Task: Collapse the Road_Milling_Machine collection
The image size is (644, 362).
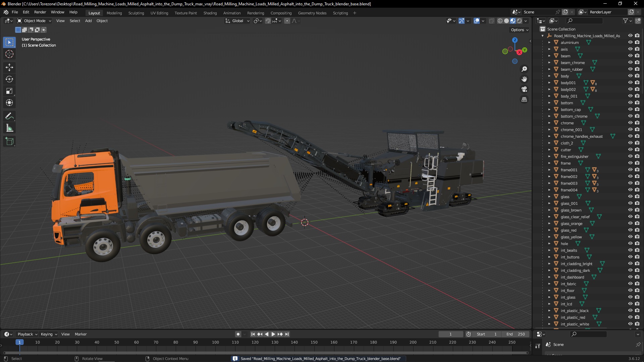Action: coord(543,36)
